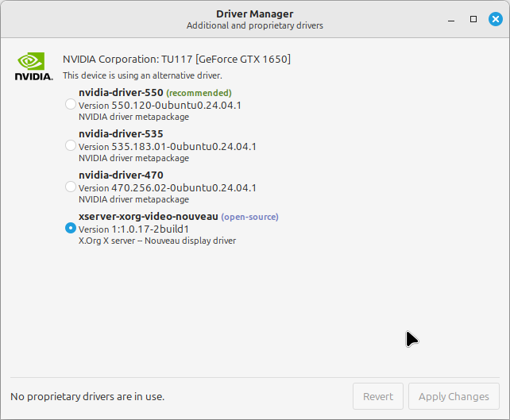Click NVIDIA driver metapackage under driver-535

[133, 158]
